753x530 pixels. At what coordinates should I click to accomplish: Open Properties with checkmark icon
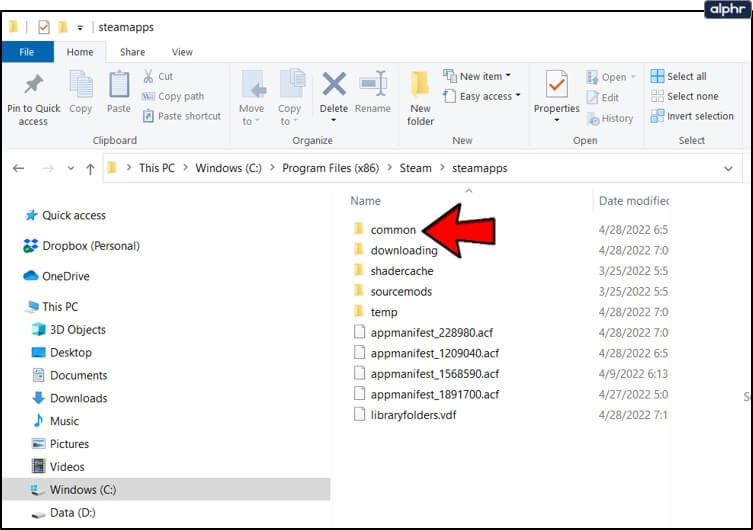point(557,84)
